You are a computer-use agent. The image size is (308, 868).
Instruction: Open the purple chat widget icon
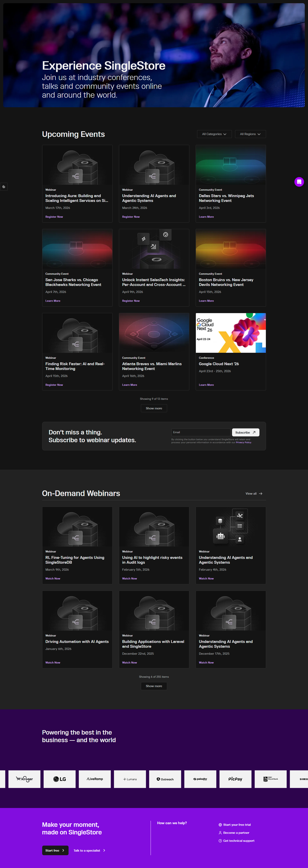299,182
